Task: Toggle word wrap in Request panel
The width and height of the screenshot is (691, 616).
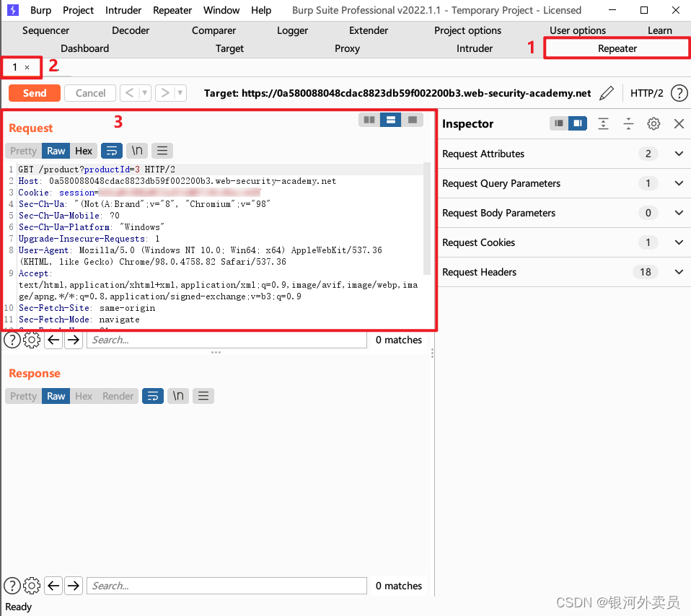Action: pos(112,151)
